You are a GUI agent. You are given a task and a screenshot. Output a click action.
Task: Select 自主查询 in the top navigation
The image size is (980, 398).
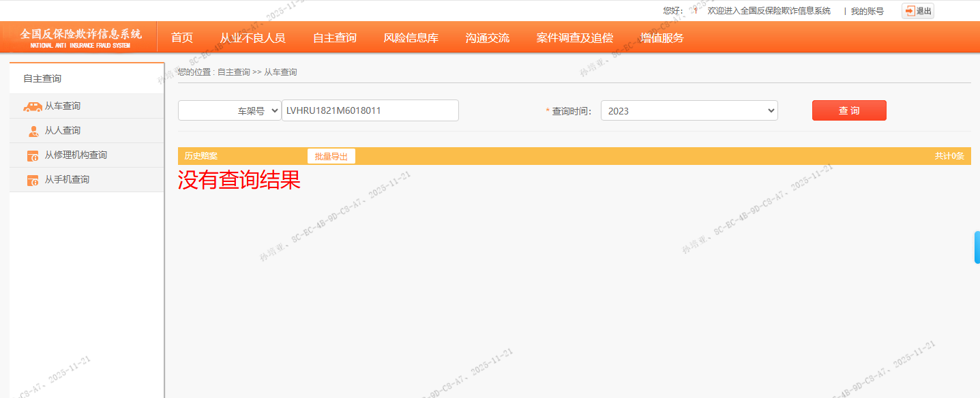tap(334, 38)
